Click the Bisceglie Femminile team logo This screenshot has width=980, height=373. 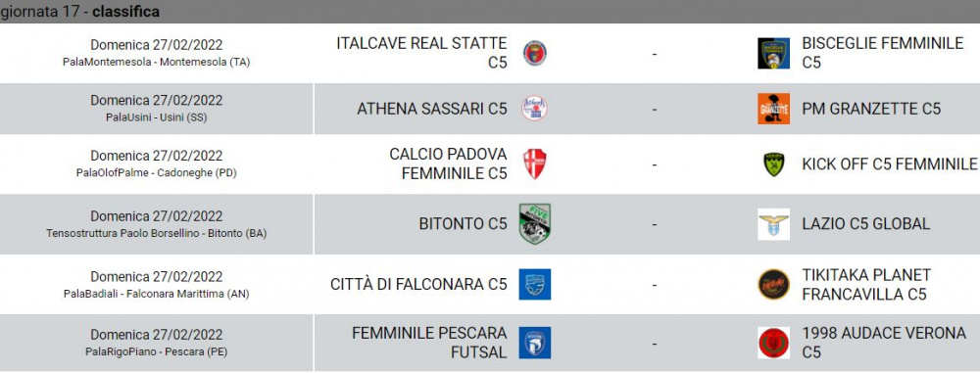point(773,53)
